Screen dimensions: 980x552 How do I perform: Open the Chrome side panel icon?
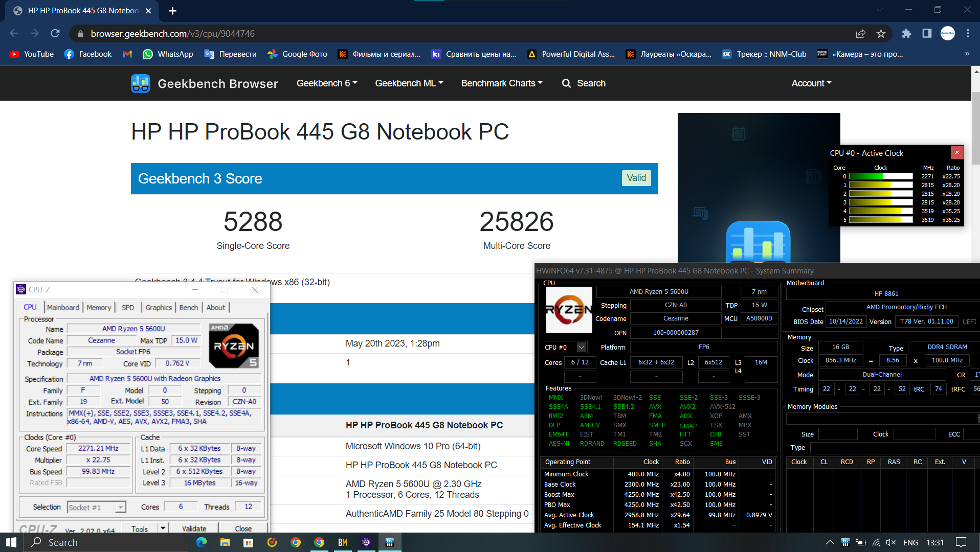coord(927,33)
